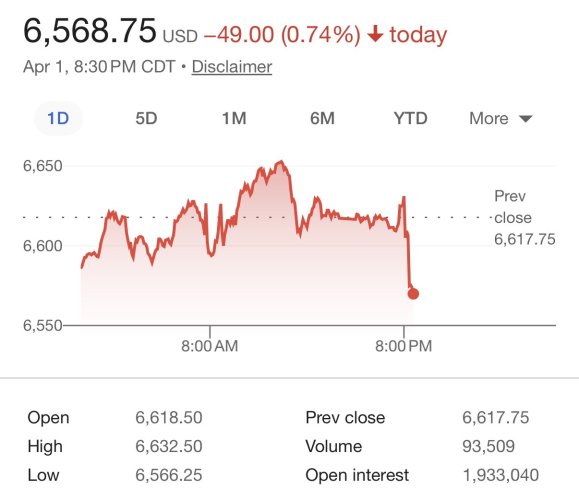Switch to the 5D time range

click(x=146, y=119)
